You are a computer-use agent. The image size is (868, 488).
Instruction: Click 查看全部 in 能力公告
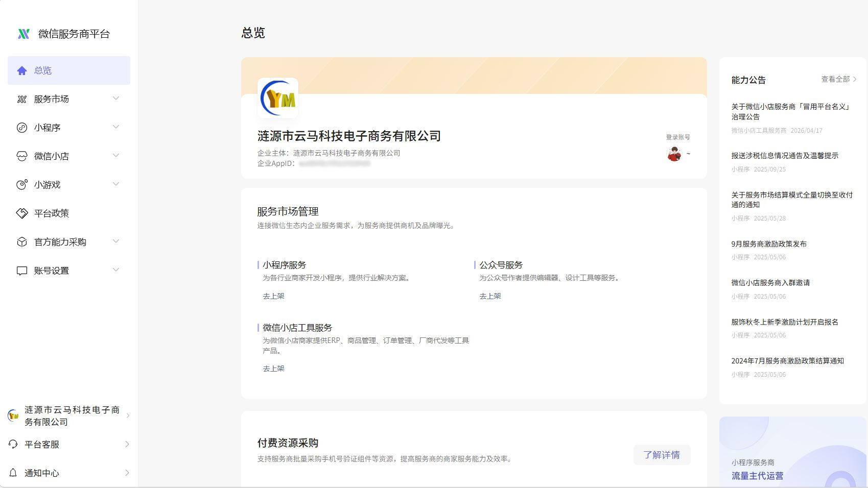pos(839,79)
